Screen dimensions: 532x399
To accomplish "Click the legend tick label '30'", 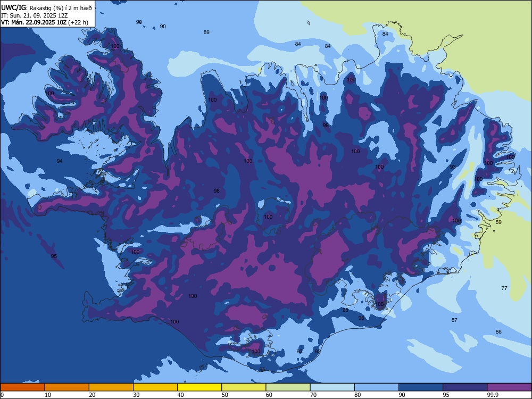I will pos(136,395).
